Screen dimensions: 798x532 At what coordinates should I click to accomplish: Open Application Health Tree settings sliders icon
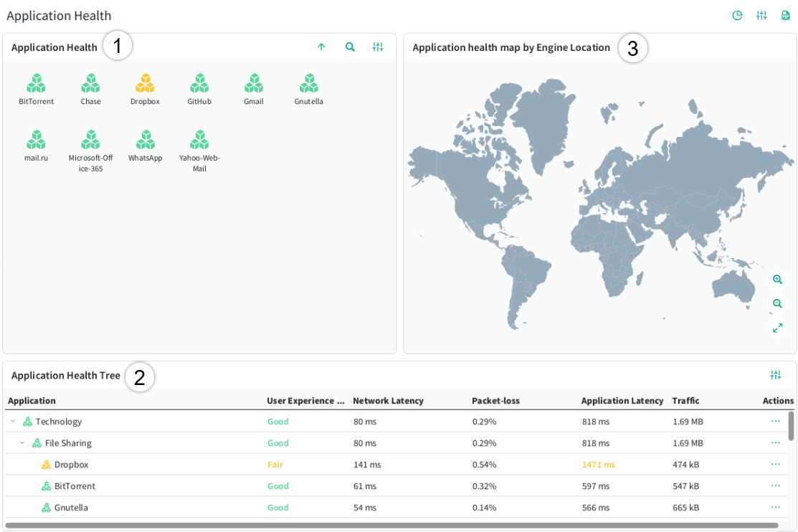coord(776,375)
